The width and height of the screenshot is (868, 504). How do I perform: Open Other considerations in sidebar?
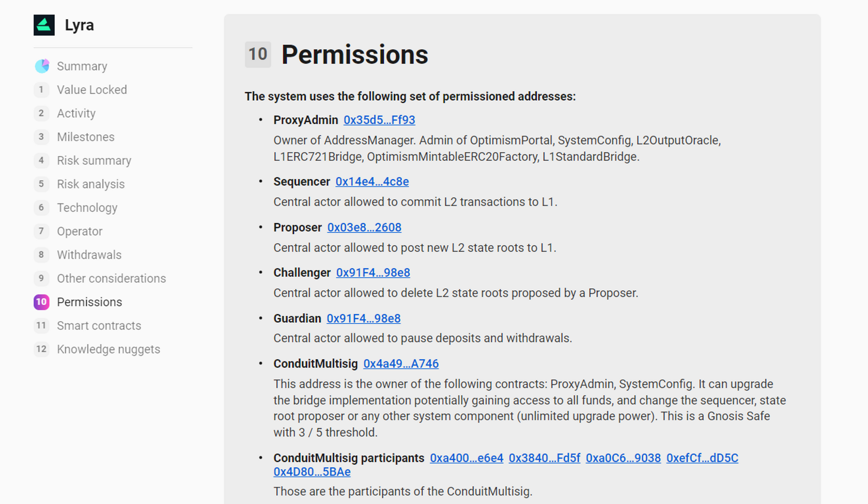coord(111,278)
